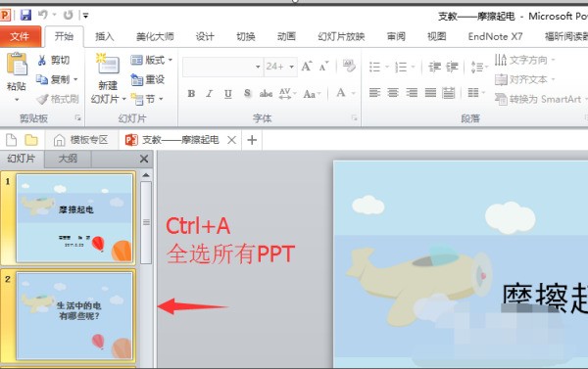The image size is (588, 369).
Task: Click the Undo arrow icon
Action: point(43,15)
